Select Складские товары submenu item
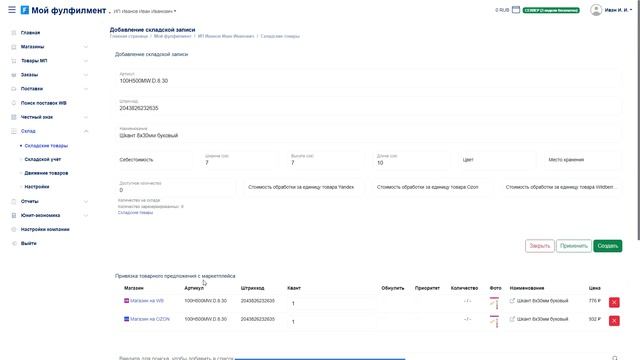The height and width of the screenshot is (360, 640). 46,146
